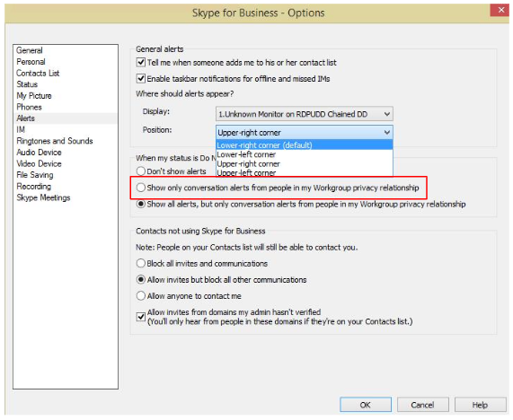Open Skype Meetings settings category
The width and height of the screenshot is (513, 420).
pyautogui.click(x=43, y=197)
